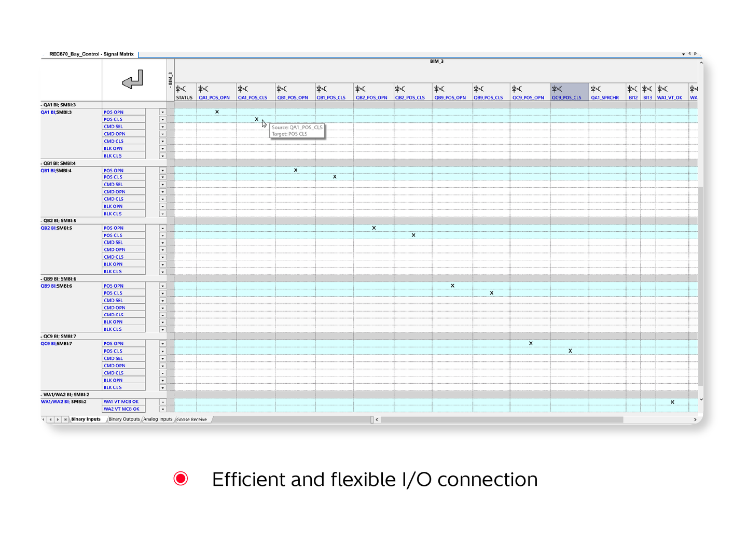The image size is (747, 560).
Task: Open the WA1 VT MCB OK dropdown
Action: (162, 401)
